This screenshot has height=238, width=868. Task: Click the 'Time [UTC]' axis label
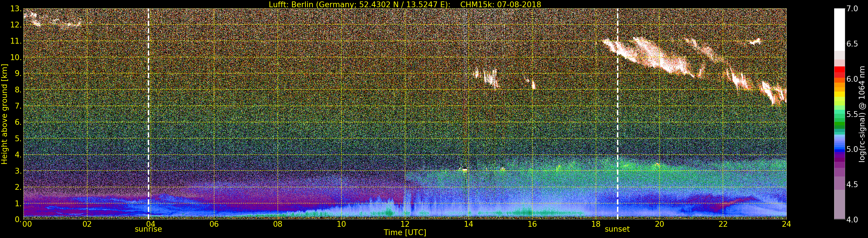[405, 232]
